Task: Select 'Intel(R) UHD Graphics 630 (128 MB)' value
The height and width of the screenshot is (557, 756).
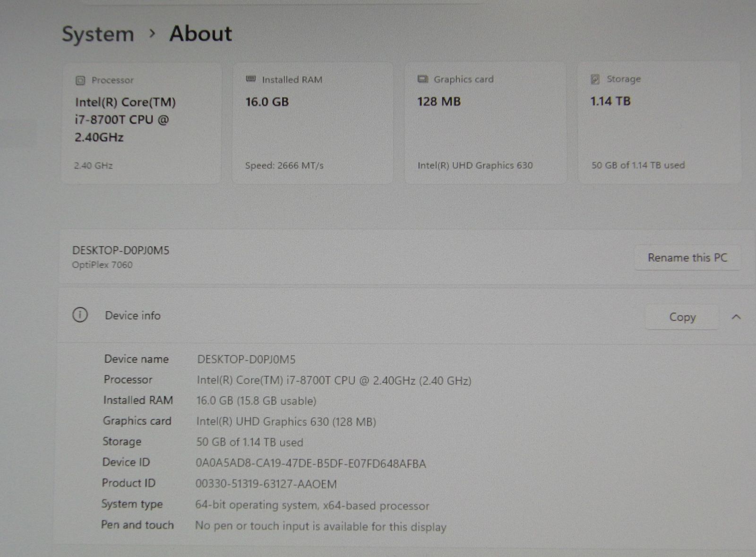Action: pyautogui.click(x=286, y=421)
